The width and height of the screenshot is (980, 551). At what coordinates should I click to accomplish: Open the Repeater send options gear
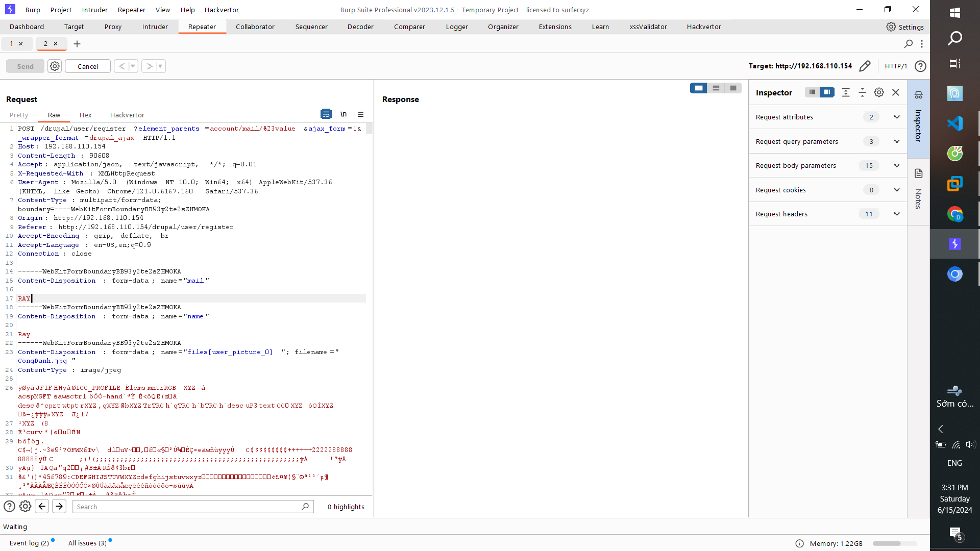[55, 66]
